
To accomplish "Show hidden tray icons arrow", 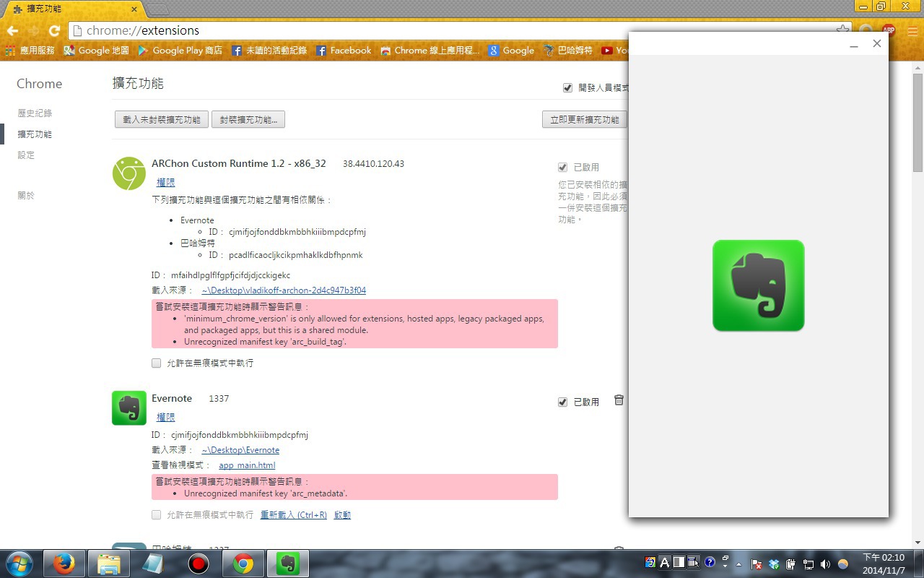I will click(x=738, y=564).
